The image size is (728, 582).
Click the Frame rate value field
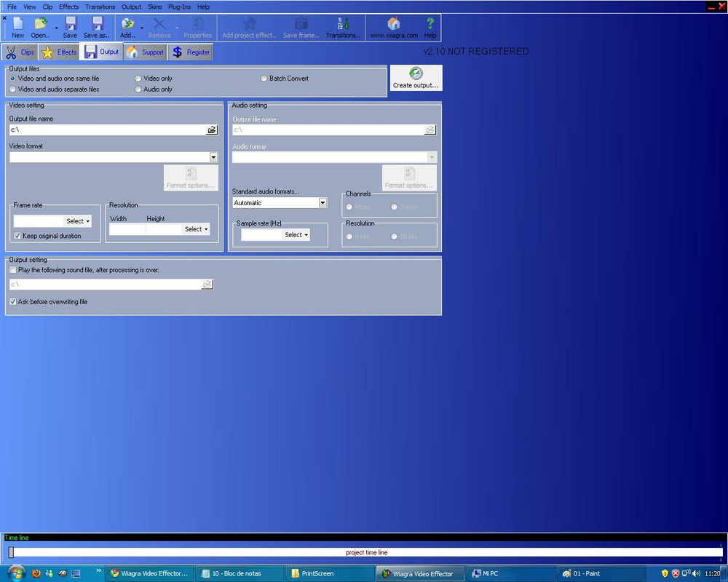[x=39, y=221]
